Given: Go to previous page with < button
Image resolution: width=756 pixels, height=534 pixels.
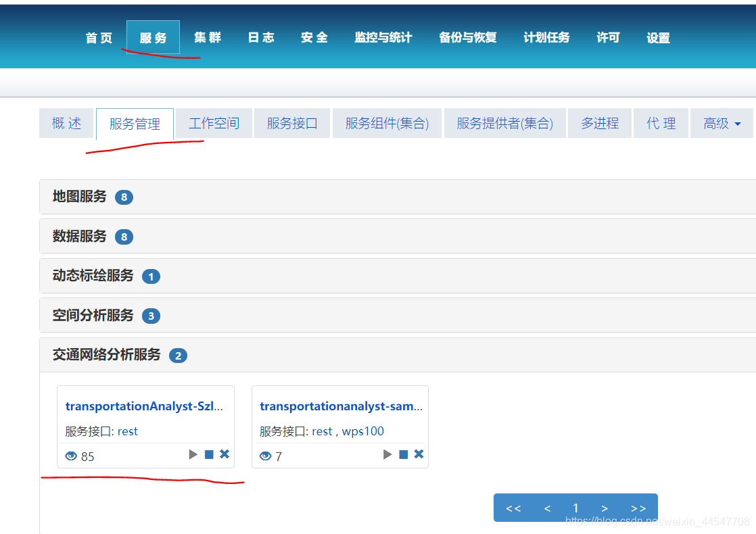Looking at the screenshot, I should 547,508.
